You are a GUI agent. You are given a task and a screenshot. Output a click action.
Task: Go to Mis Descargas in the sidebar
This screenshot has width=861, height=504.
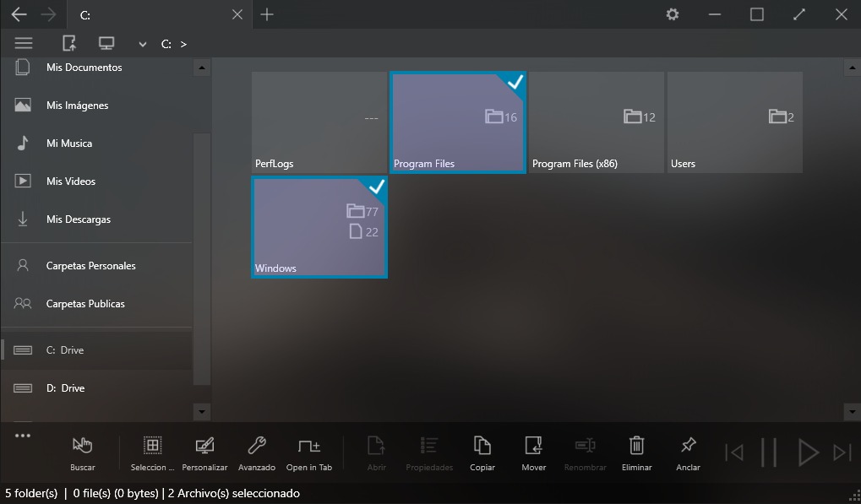79,219
